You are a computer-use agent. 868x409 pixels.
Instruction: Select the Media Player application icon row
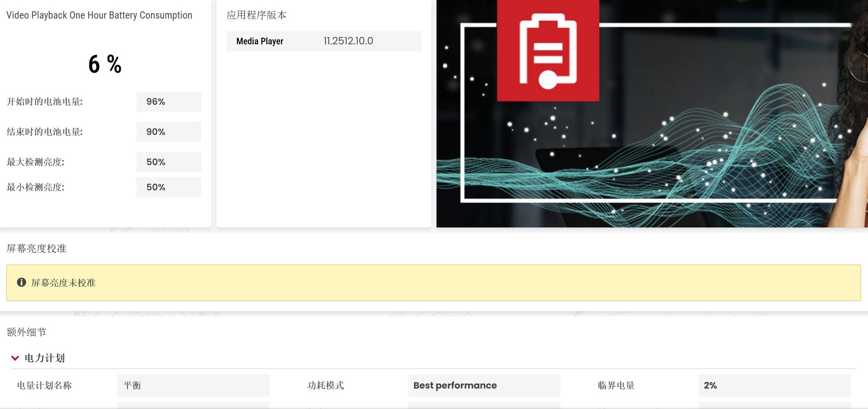259,41
